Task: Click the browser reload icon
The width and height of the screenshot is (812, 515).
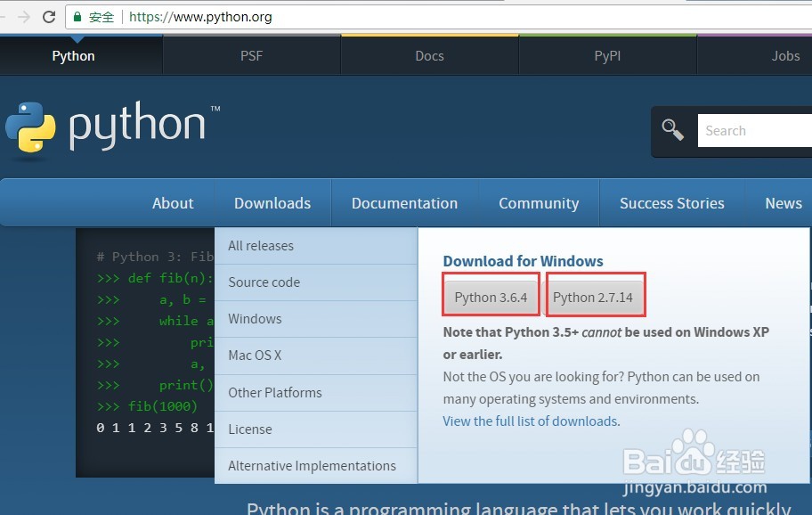Action: click(49, 17)
